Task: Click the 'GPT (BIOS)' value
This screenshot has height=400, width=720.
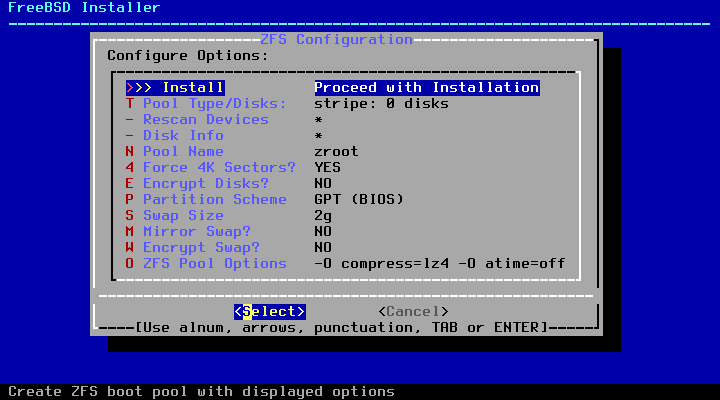Action: click(x=359, y=199)
